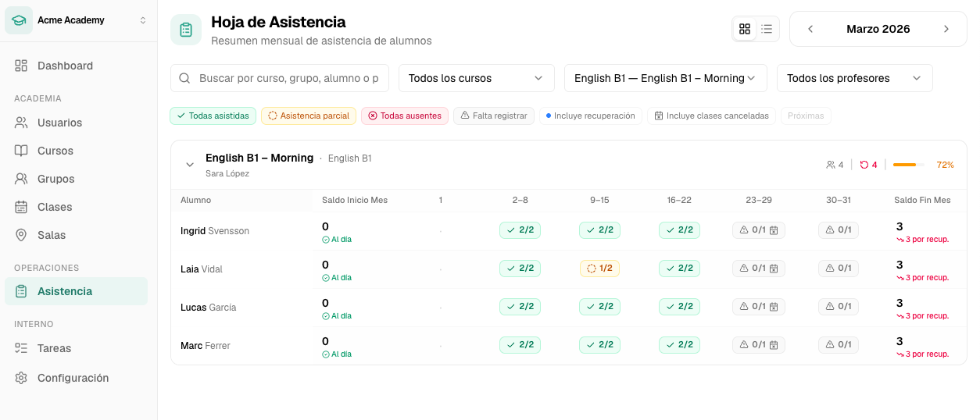Toggle the Falta registrar filter
The height and width of the screenshot is (420, 980).
(494, 116)
